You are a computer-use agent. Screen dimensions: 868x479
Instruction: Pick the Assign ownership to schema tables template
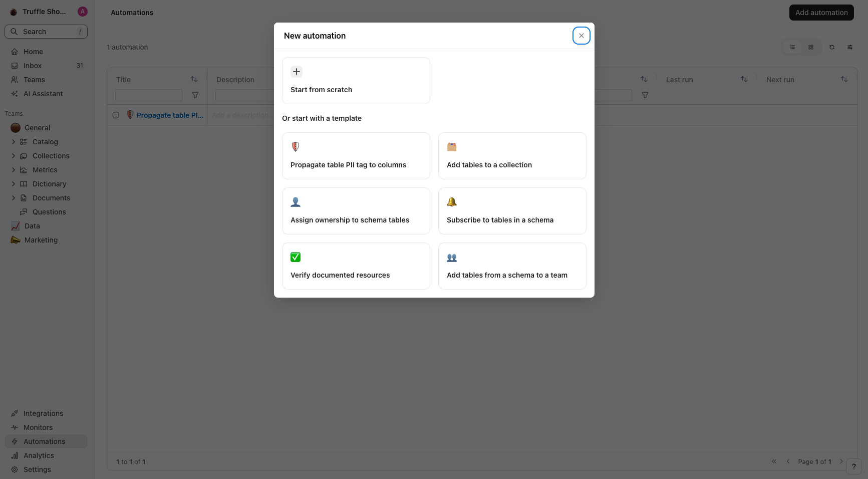coord(356,211)
